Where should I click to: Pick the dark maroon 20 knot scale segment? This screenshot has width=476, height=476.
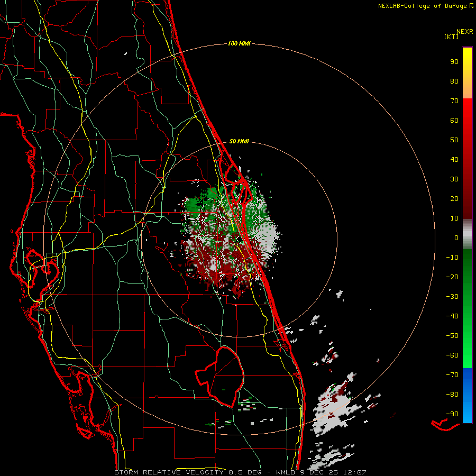click(467, 198)
